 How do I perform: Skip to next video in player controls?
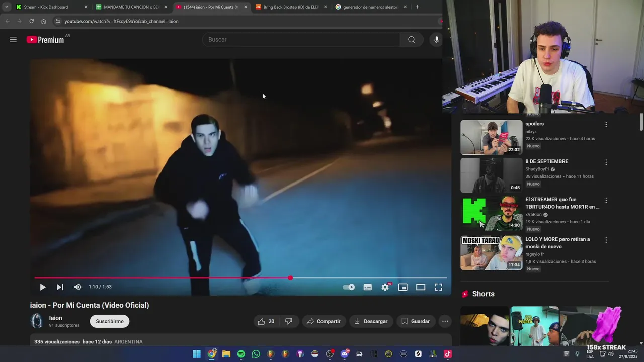tap(60, 287)
